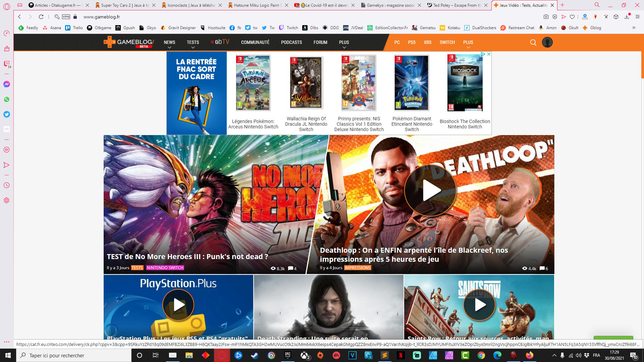Open the PODCASTS section
644x362 pixels.
(x=291, y=42)
